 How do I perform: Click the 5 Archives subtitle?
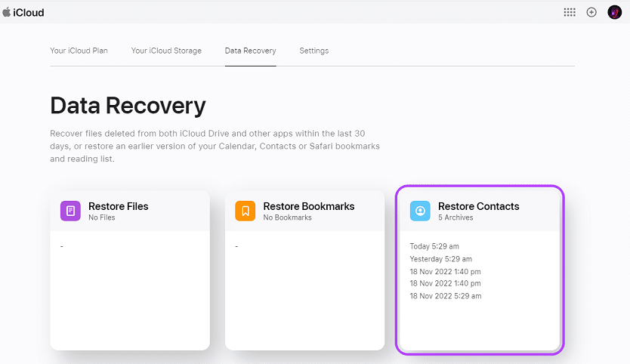pyautogui.click(x=456, y=217)
